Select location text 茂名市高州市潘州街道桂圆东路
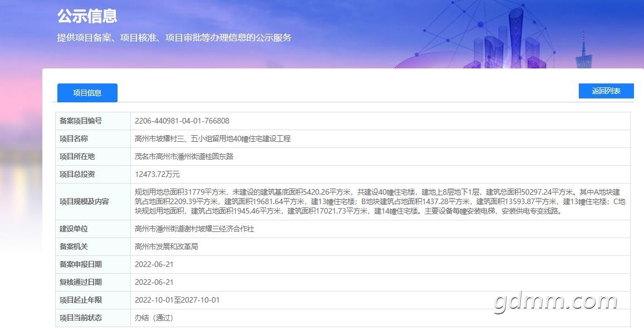644x336 pixels. click(x=184, y=156)
